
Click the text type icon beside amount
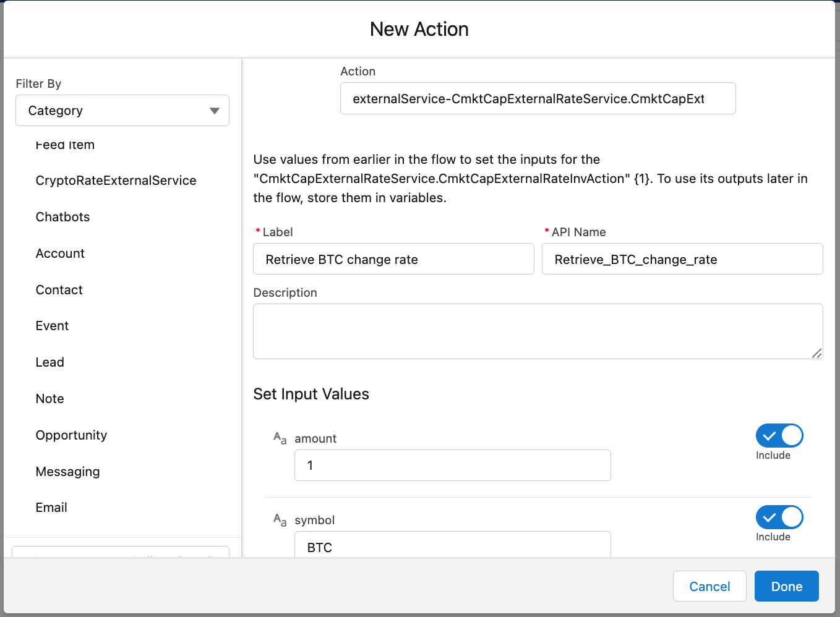coord(280,438)
